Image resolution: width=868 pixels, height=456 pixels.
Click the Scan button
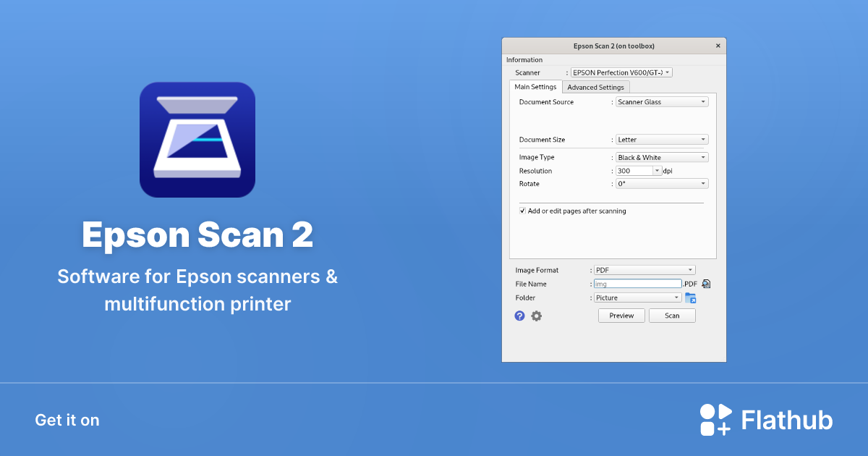pyautogui.click(x=671, y=315)
